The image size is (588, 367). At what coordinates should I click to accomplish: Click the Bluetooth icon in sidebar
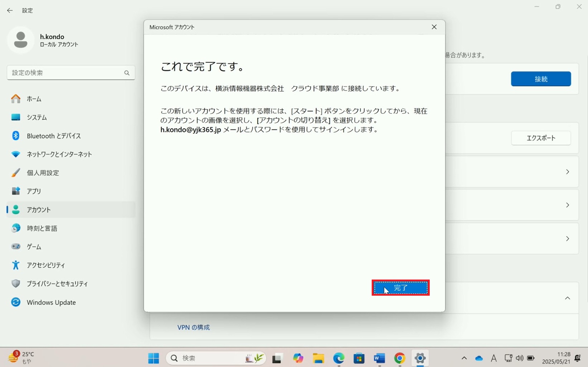tap(16, 136)
